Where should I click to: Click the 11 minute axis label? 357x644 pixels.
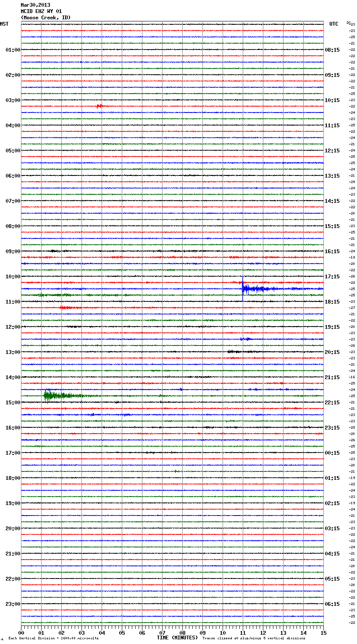(x=243, y=633)
